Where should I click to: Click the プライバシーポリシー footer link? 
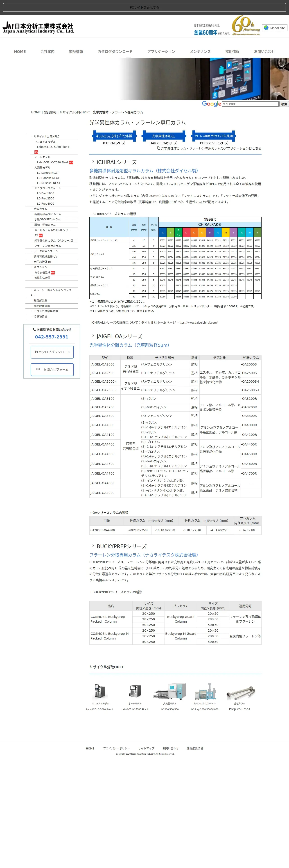[x=116, y=748]
